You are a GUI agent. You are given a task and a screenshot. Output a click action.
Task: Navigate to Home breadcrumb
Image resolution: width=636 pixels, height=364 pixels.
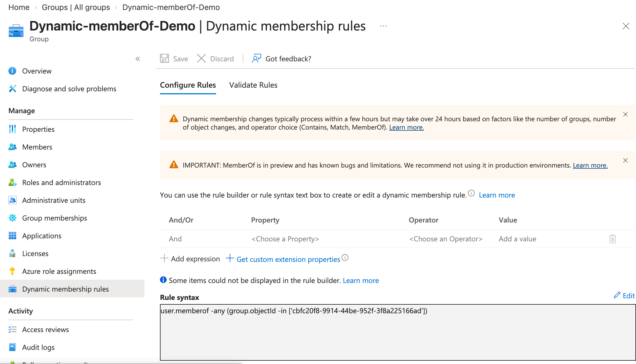pos(19,7)
